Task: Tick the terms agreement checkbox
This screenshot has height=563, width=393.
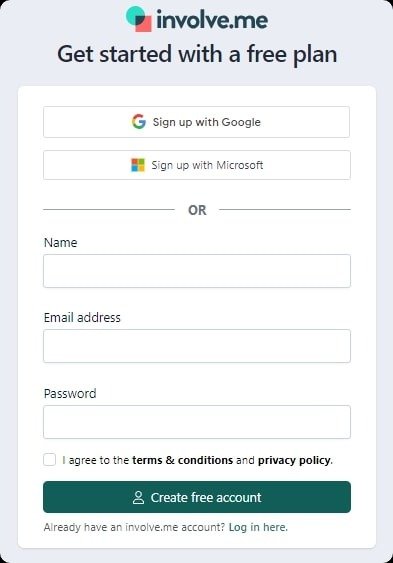Action: [x=50, y=460]
